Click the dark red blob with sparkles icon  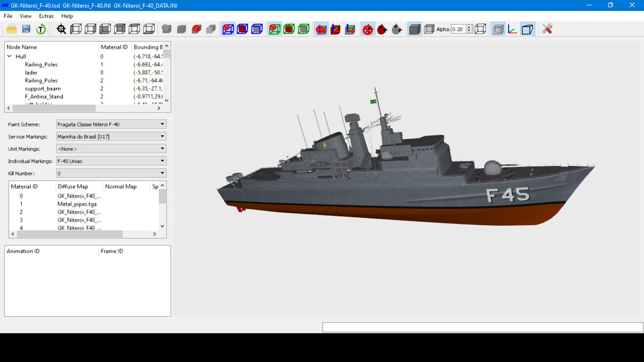coord(382,29)
